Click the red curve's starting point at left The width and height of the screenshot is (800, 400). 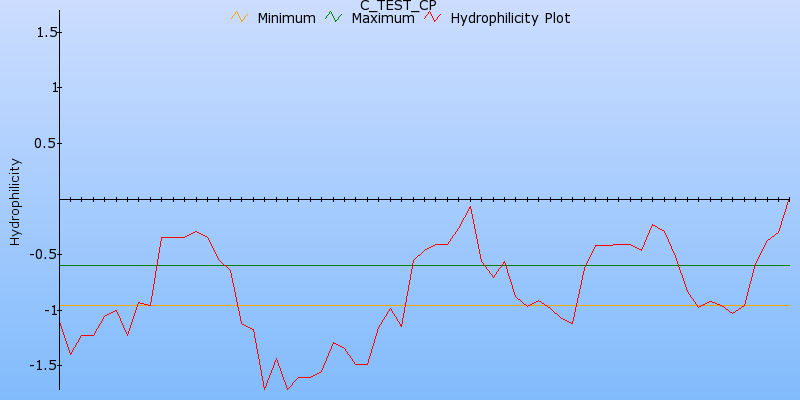[x=60, y=323]
